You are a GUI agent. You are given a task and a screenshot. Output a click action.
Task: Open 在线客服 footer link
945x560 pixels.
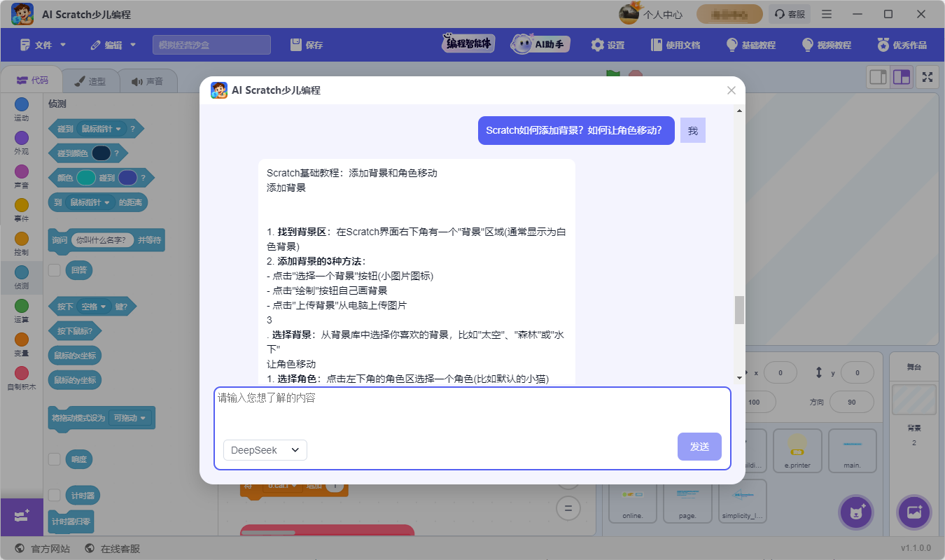[112, 549]
